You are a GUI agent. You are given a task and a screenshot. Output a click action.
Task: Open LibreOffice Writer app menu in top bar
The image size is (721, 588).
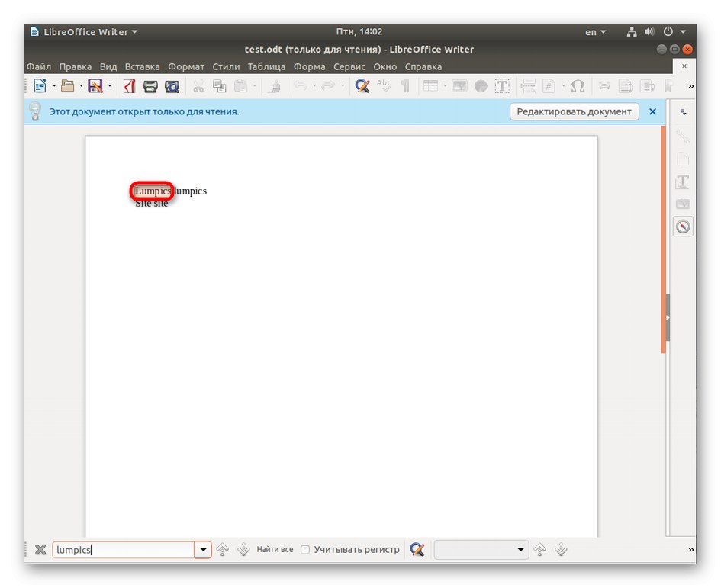[x=84, y=32]
